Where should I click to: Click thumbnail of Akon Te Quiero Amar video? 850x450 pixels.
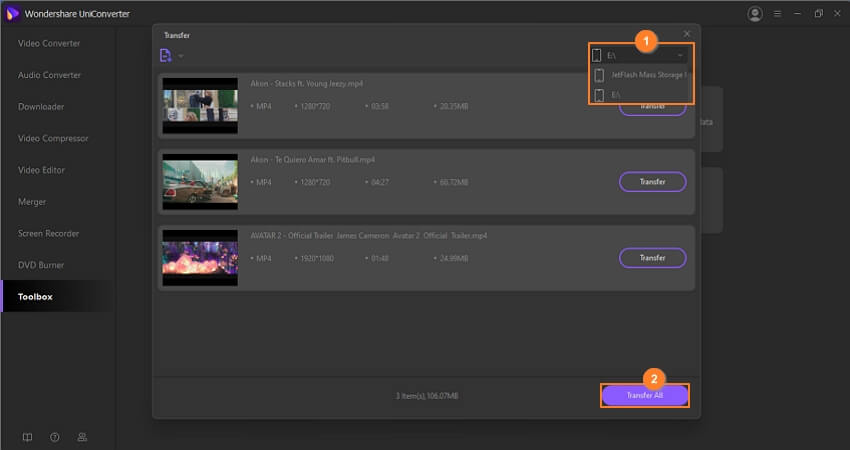[200, 182]
